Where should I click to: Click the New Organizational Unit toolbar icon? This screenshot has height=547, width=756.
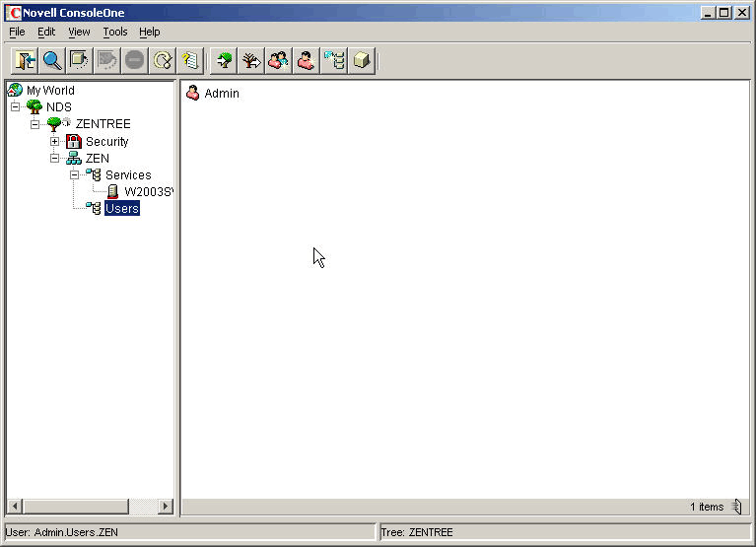334,61
